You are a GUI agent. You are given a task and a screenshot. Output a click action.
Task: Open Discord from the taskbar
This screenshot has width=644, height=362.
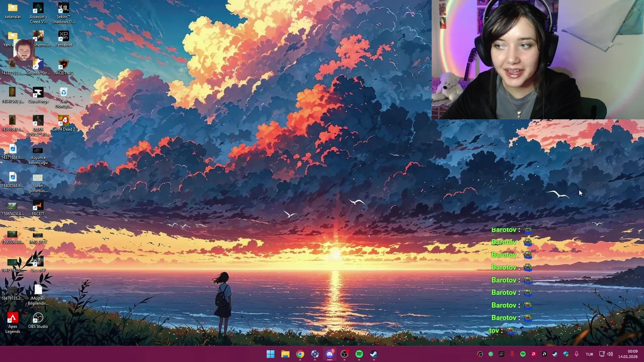330,354
